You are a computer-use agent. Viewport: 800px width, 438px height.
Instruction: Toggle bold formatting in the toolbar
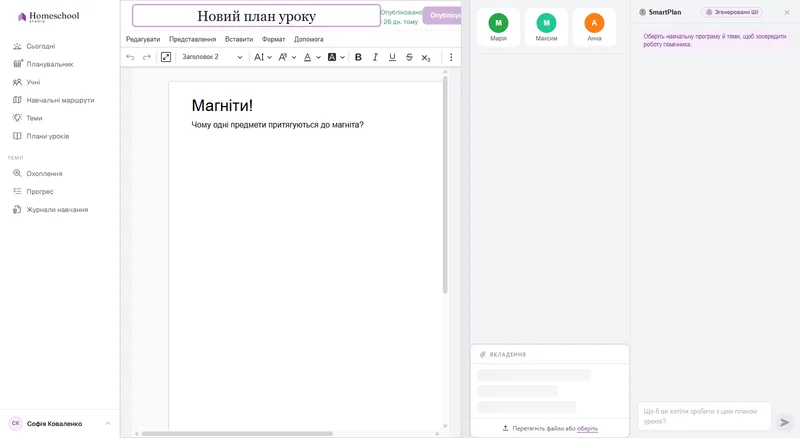358,57
